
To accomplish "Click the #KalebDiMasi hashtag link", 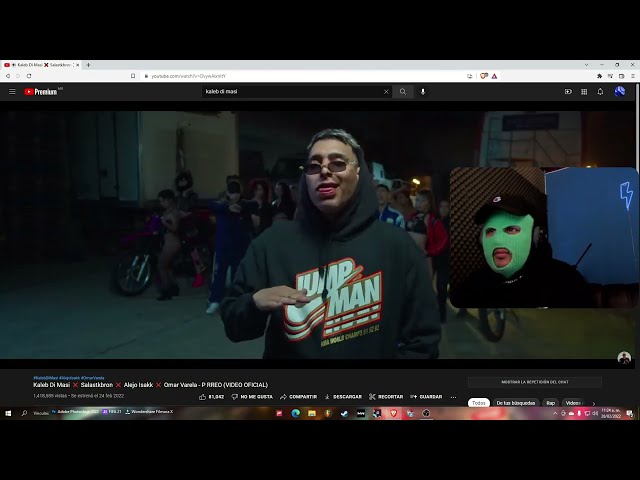I will (x=46, y=378).
